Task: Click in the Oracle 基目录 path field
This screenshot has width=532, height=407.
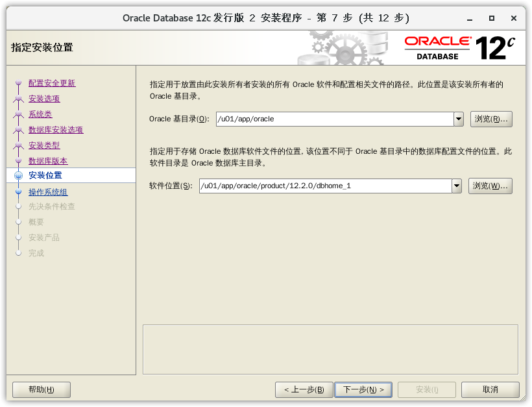Action: [x=333, y=119]
